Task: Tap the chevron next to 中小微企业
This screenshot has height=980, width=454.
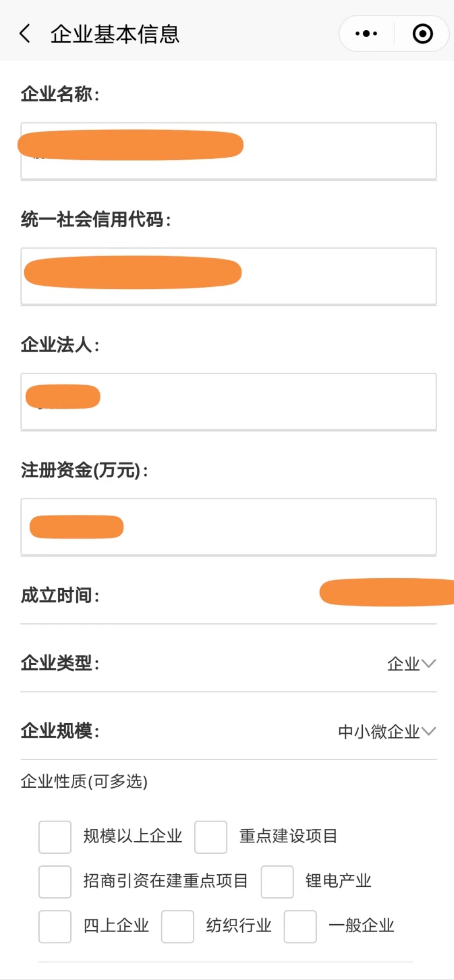Action: pos(428,732)
